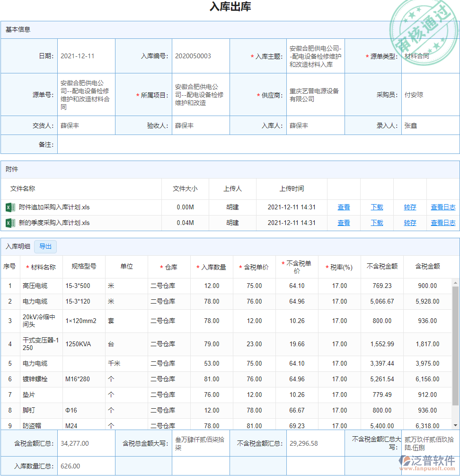This screenshot has height=476, width=460.
Task: Click 转存 for 新的季度采购入库计划.xls
Action: (410, 223)
